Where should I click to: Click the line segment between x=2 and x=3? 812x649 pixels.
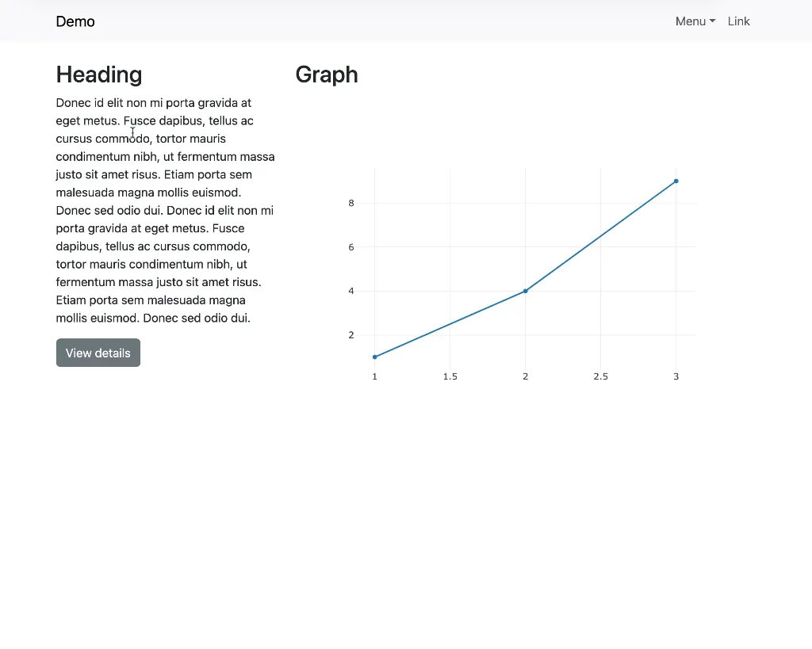click(x=601, y=235)
